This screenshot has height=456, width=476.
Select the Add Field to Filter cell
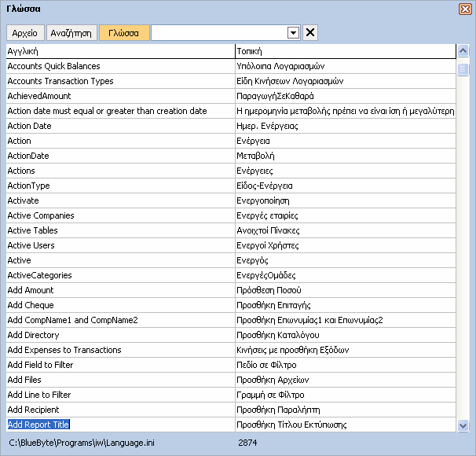click(x=120, y=365)
